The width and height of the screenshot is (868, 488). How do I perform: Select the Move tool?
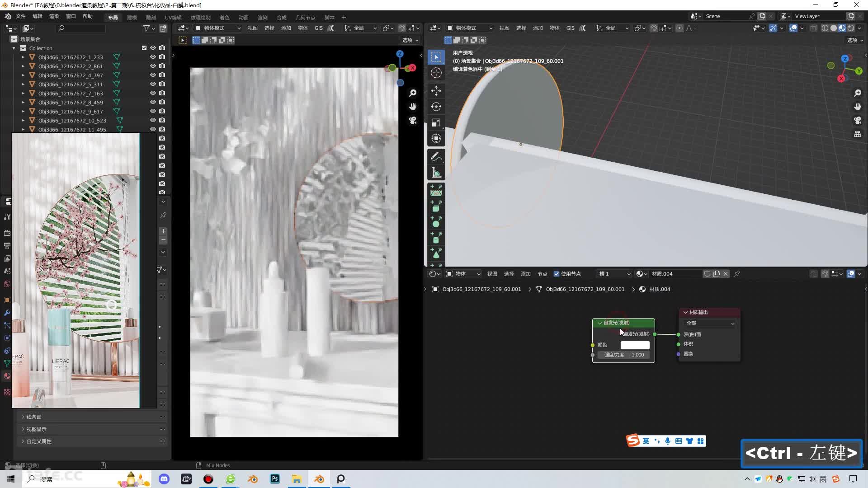tap(436, 91)
